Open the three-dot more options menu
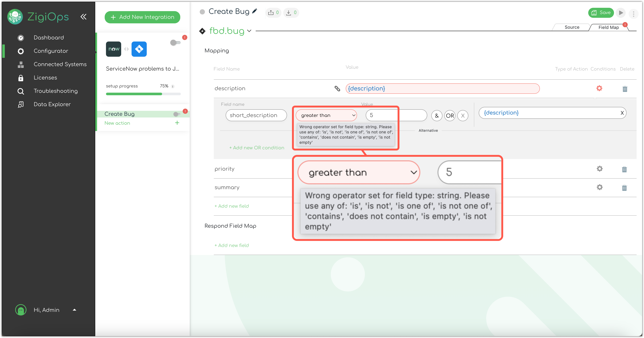The width and height of the screenshot is (644, 338). [x=633, y=14]
